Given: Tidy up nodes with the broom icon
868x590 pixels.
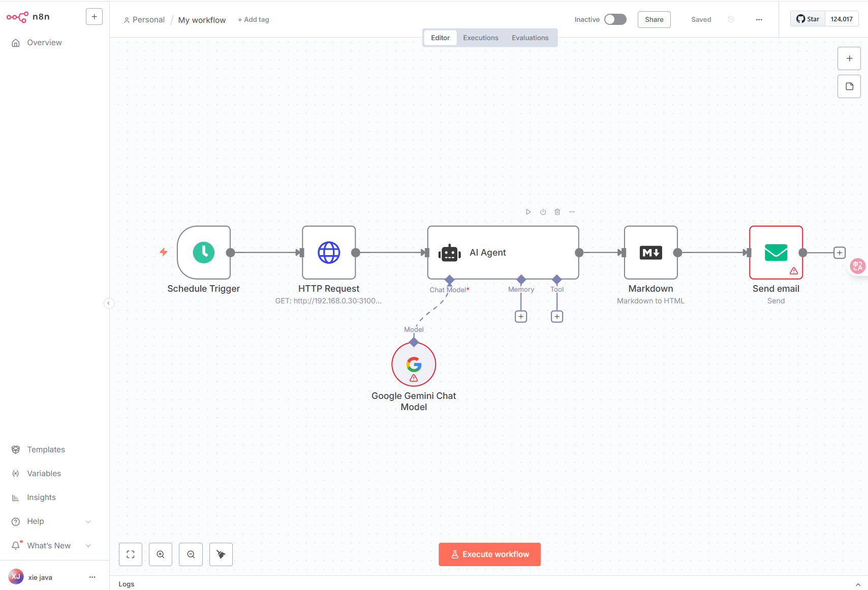Looking at the screenshot, I should (x=221, y=554).
